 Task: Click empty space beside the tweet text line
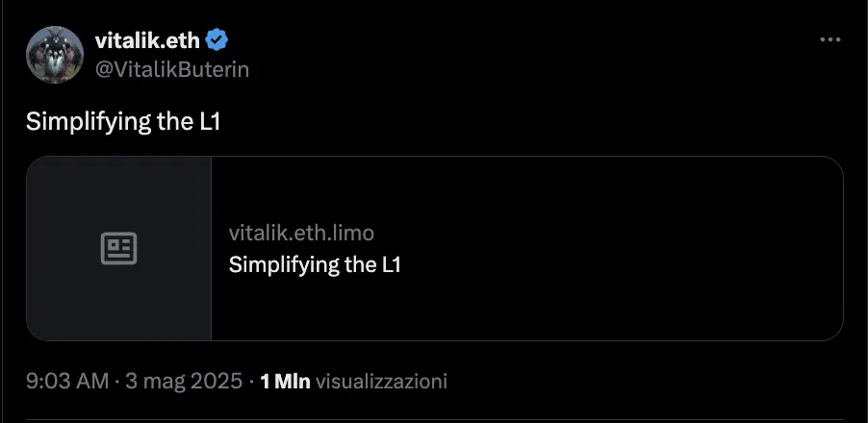[x=525, y=122]
